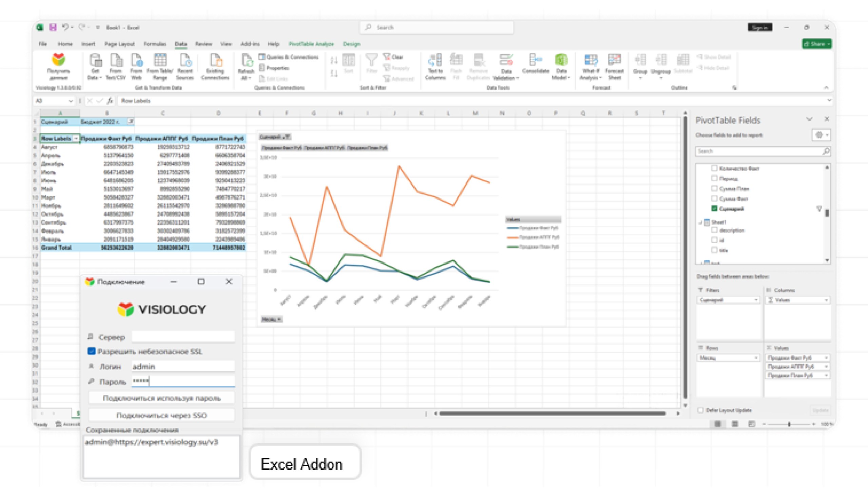Screen dimensions: 868x488
Task: Switch to PivotTable Analyze tab
Action: [311, 44]
